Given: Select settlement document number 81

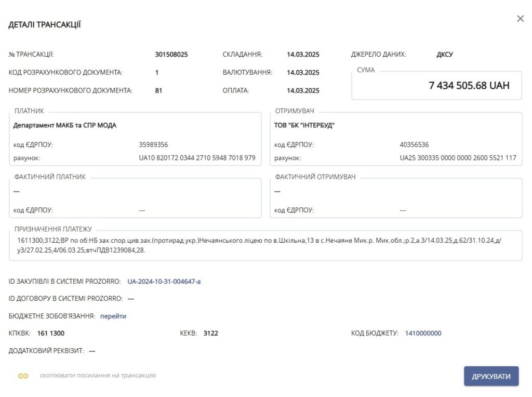Looking at the screenshot, I should (x=158, y=90).
